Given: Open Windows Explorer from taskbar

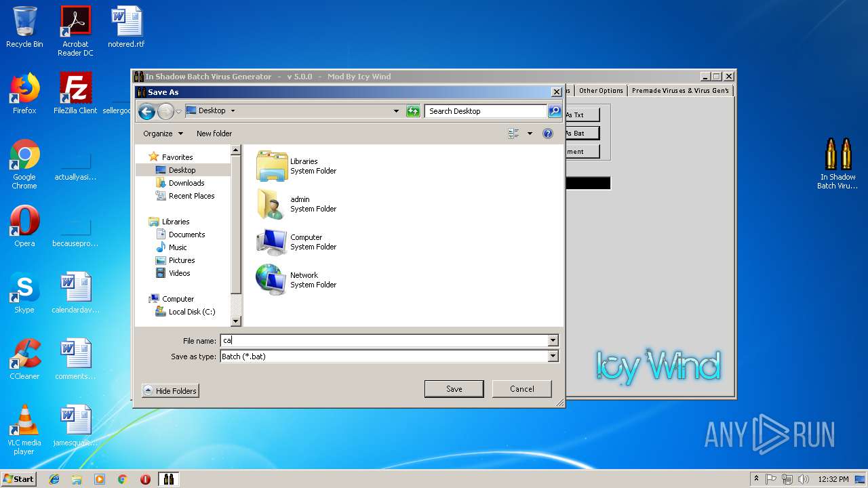Looking at the screenshot, I should [x=77, y=479].
